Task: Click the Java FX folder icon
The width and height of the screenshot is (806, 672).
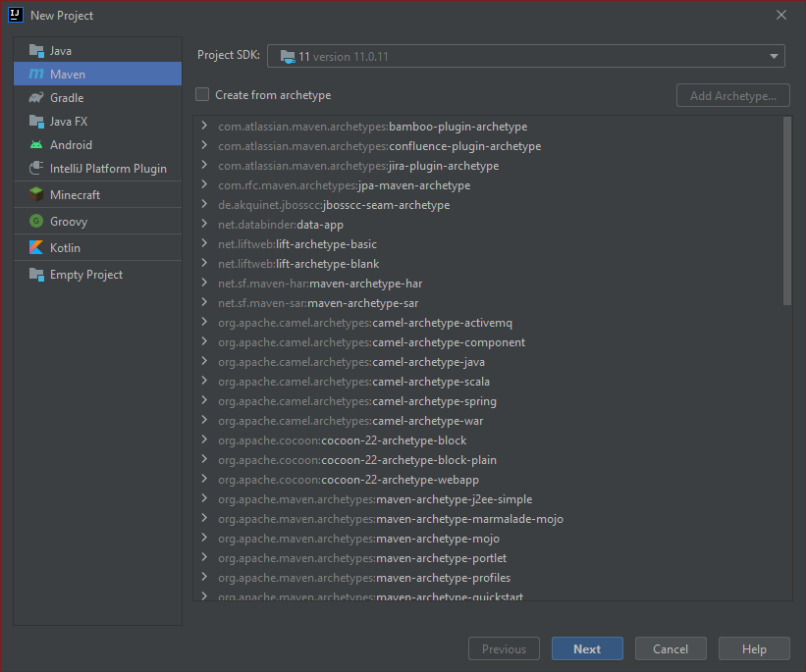Action: tap(36, 122)
